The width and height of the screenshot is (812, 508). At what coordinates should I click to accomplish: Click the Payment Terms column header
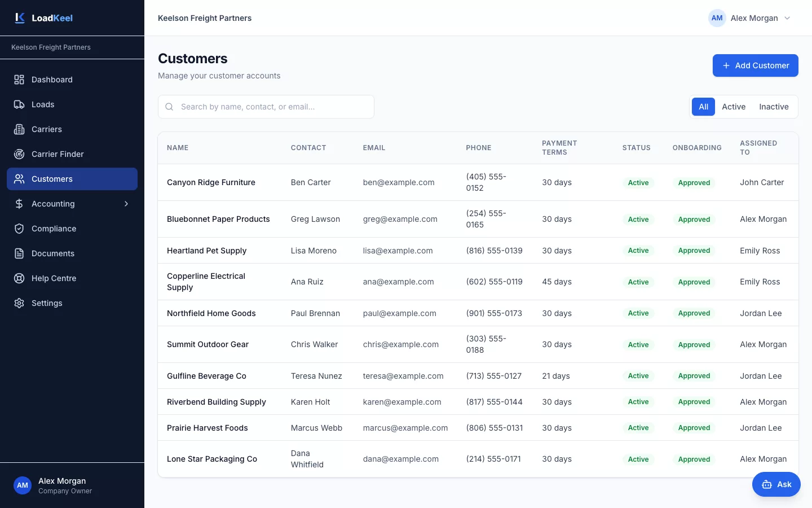559,148
